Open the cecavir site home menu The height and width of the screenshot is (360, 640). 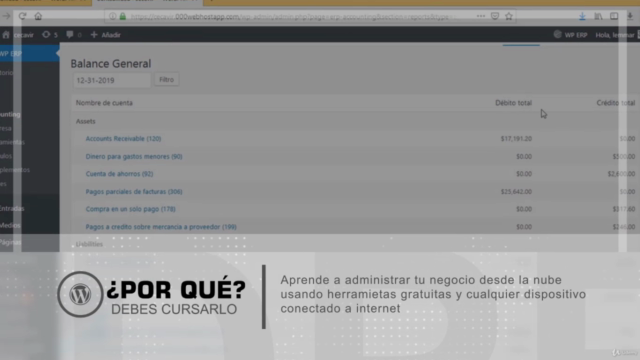[18, 35]
